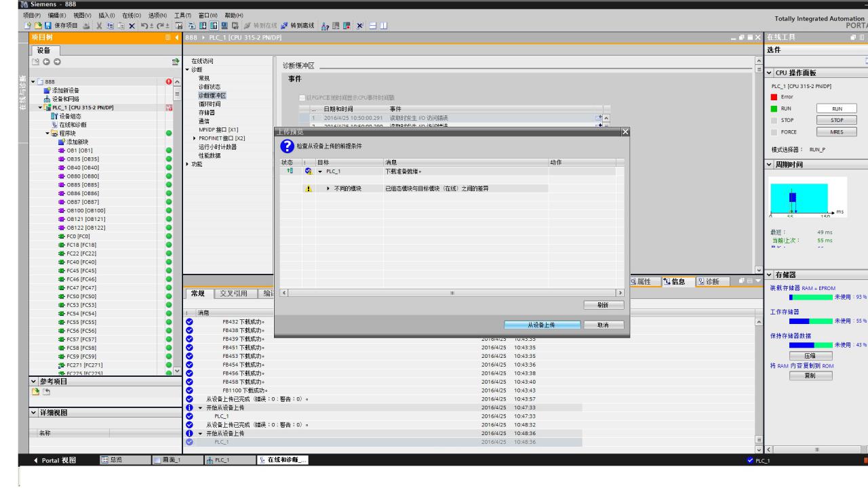This screenshot has height=488, width=868.
Task: Click the download to device icon
Action: tap(202, 26)
